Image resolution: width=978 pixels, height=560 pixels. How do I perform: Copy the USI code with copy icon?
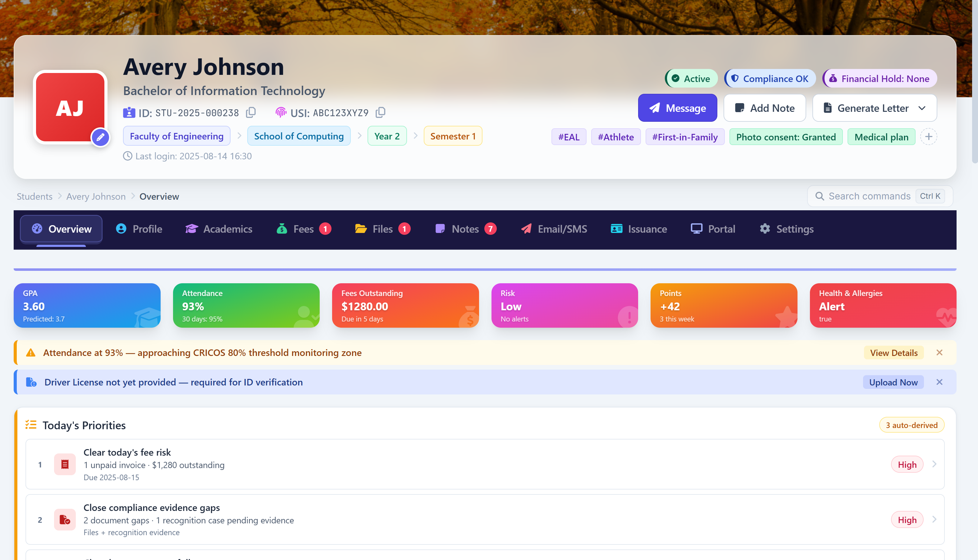click(x=380, y=112)
